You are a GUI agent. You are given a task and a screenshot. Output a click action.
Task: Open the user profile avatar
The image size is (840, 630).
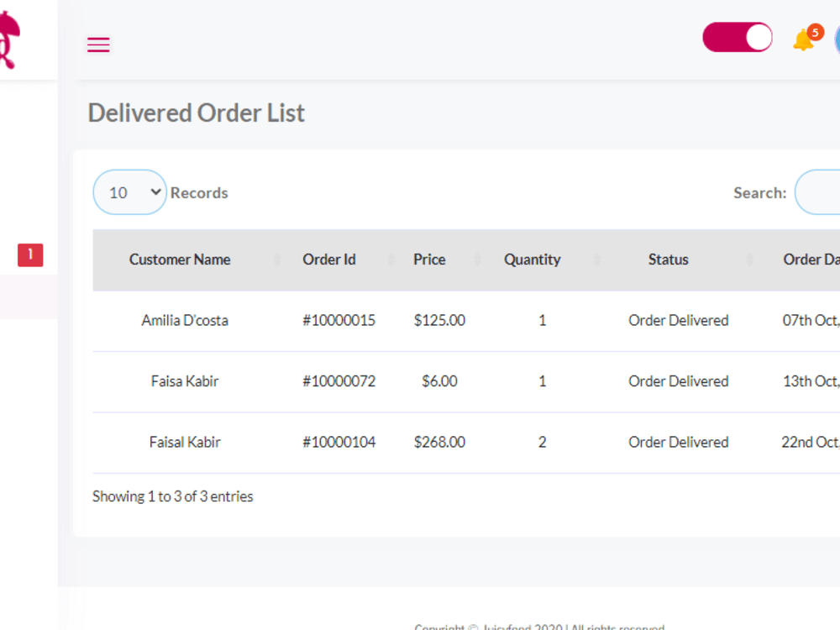tap(836, 39)
